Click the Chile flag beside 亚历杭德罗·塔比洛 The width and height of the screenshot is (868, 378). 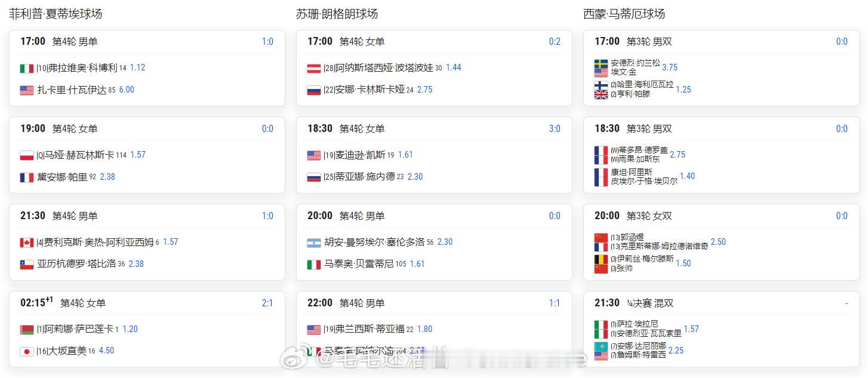tap(27, 264)
